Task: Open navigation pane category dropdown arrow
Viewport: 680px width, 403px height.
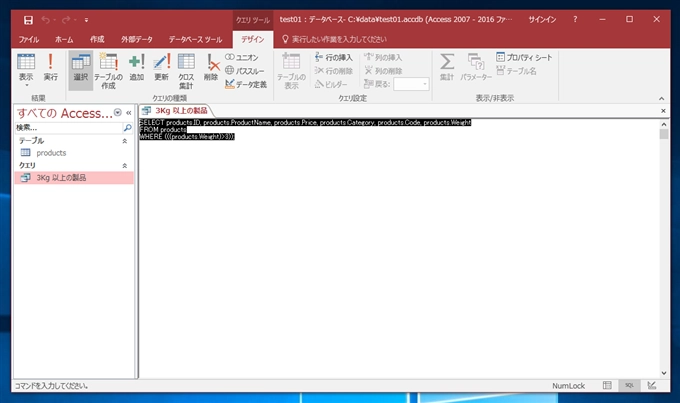Action: pyautogui.click(x=118, y=113)
